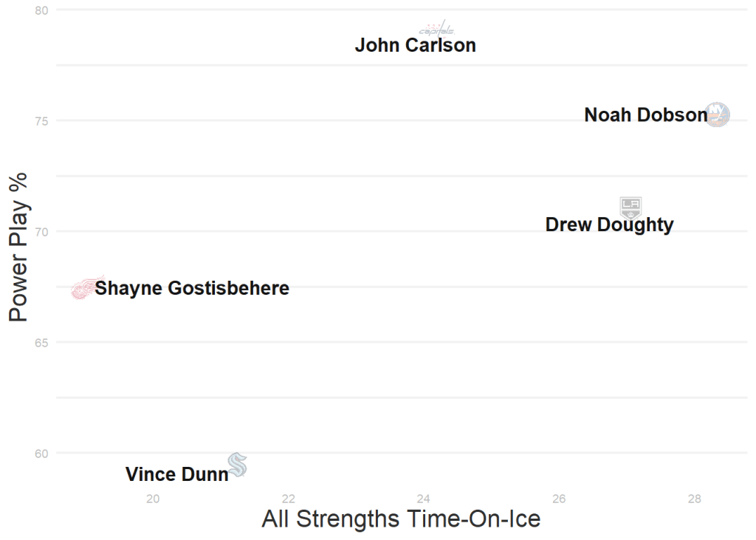The image size is (756, 540).
Task: Select the y-axis tick label 75
Action: coord(41,121)
